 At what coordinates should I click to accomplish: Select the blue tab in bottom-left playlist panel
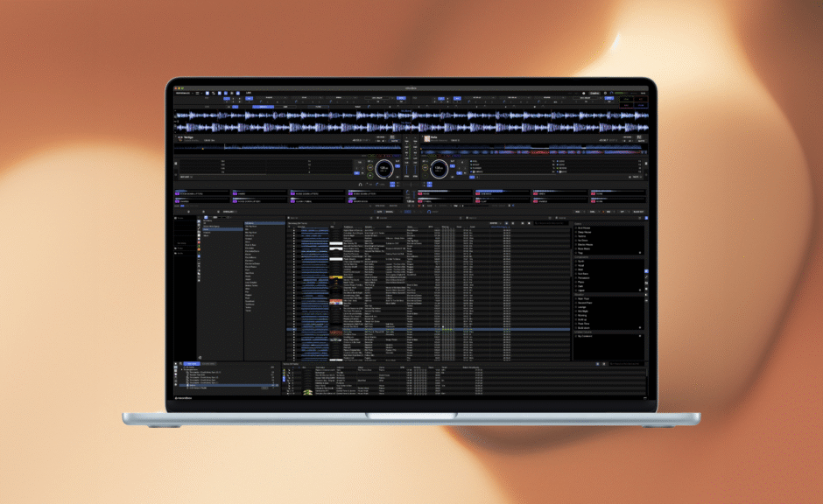[x=191, y=362]
